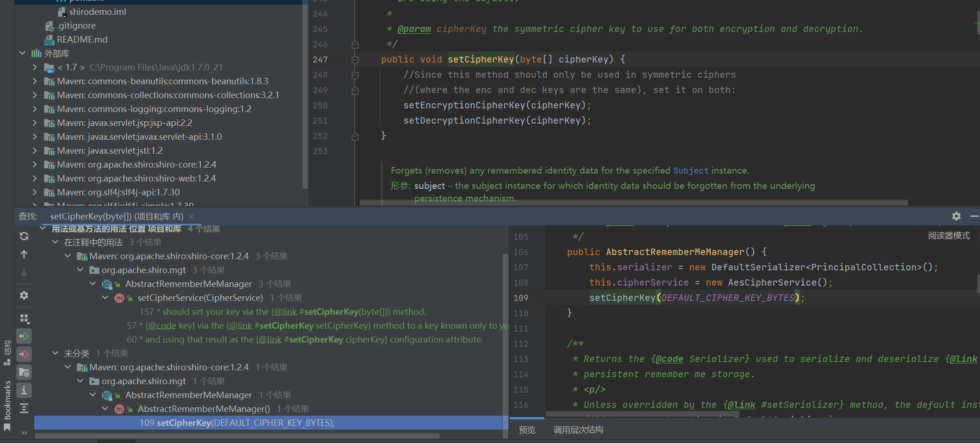Screen dimensions: 980x443
Task: Click the Subject link in rendered doc
Action: point(690,170)
